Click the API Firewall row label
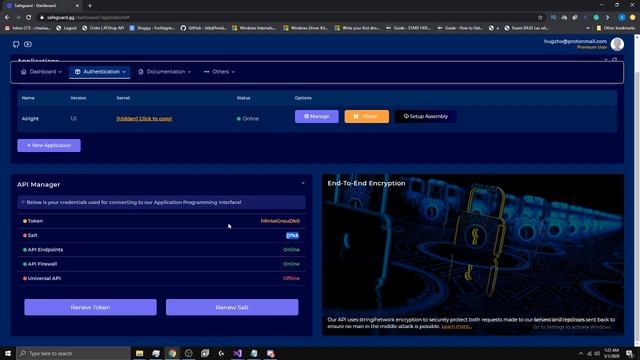This screenshot has height=360, width=640. pos(42,264)
